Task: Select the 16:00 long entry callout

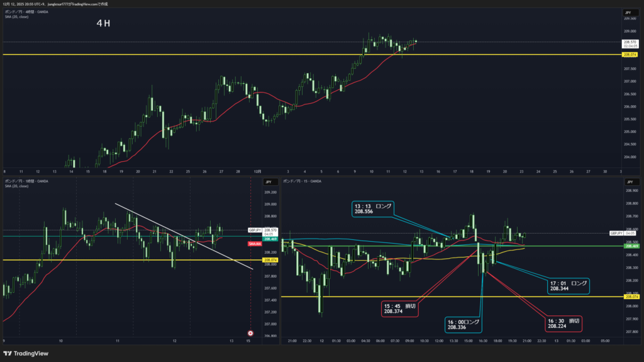Action: 464,324
